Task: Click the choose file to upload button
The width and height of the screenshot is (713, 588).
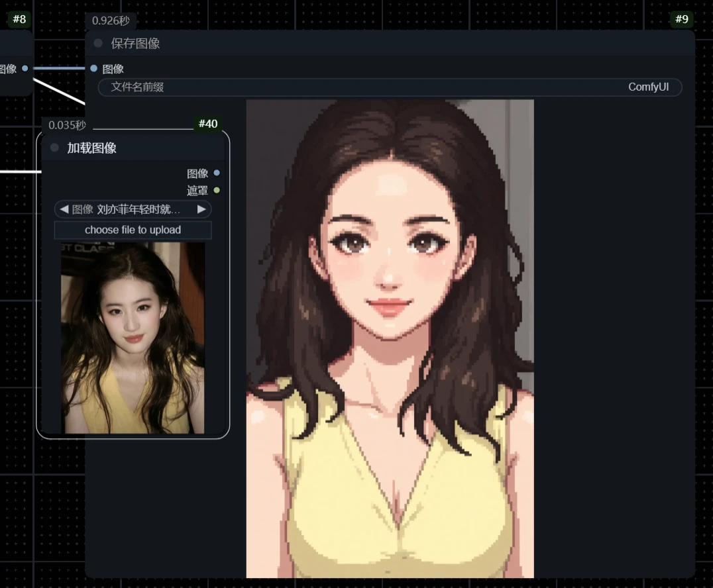Action: click(x=133, y=229)
